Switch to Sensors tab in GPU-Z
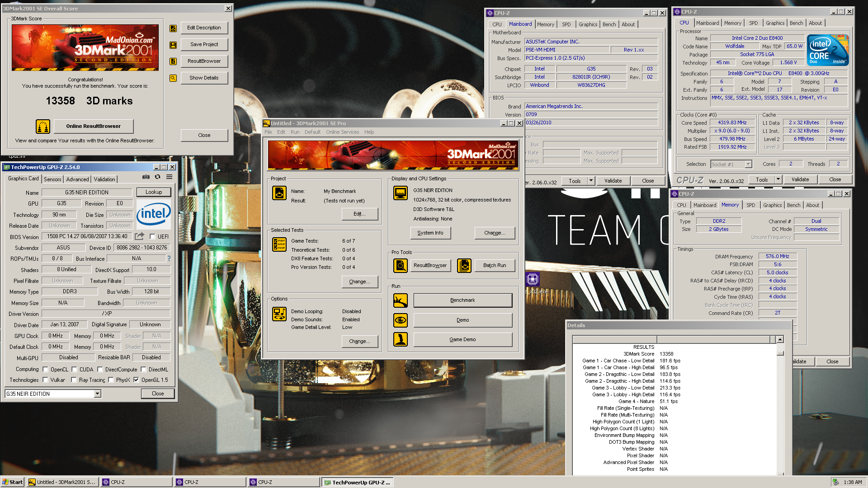 tap(52, 179)
